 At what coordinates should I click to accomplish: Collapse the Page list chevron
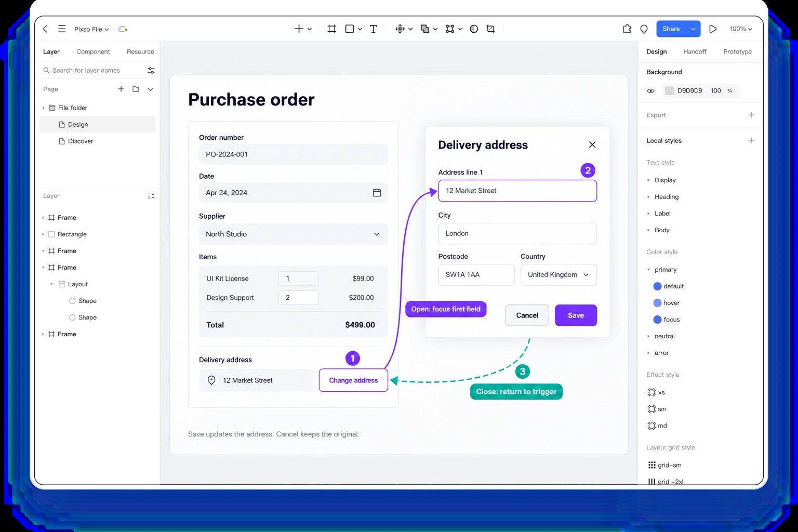151,89
